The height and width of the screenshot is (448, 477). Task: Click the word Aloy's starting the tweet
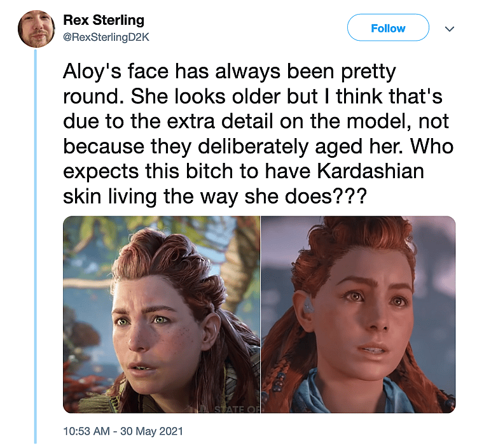pos(92,72)
